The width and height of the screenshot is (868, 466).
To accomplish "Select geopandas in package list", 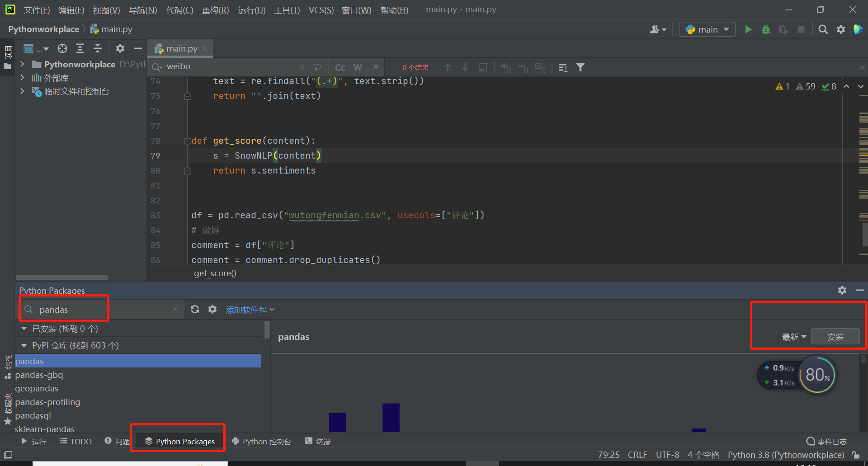I will pyautogui.click(x=138, y=388).
